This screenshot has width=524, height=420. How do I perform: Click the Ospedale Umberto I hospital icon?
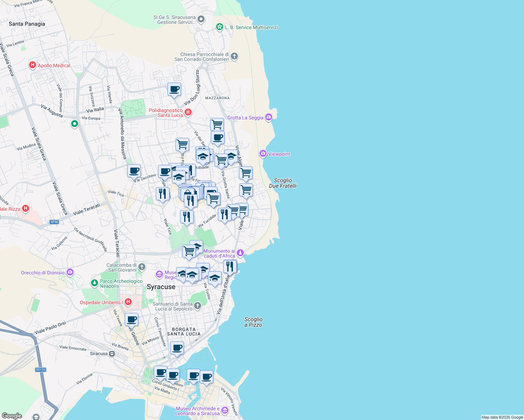128,302
